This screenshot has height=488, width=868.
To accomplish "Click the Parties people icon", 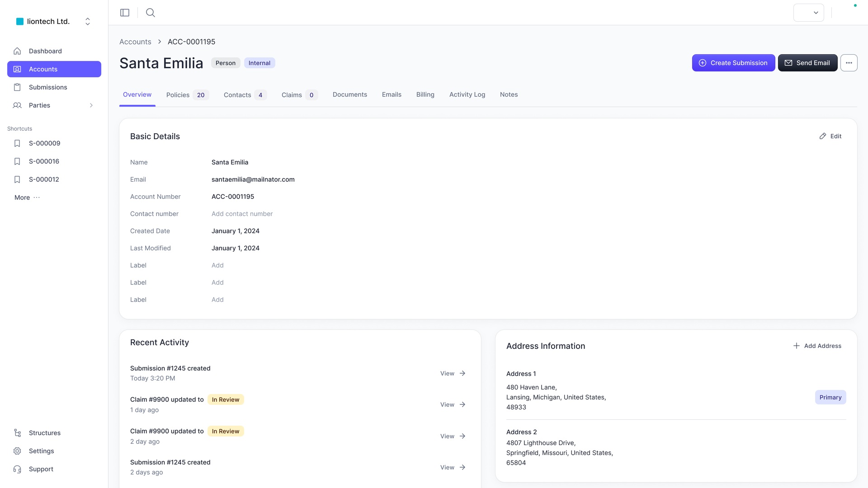I will click(17, 105).
